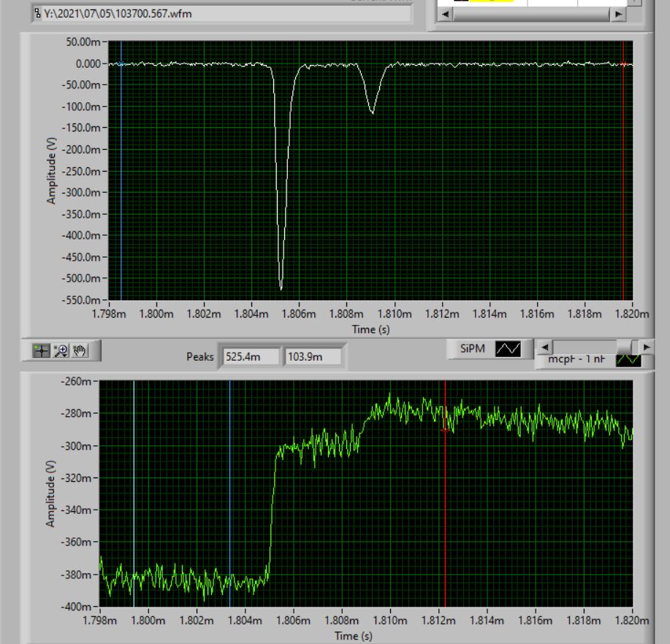This screenshot has height=644, width=670.
Task: Click the top-right horizontal scrollbar track
Action: point(531,14)
